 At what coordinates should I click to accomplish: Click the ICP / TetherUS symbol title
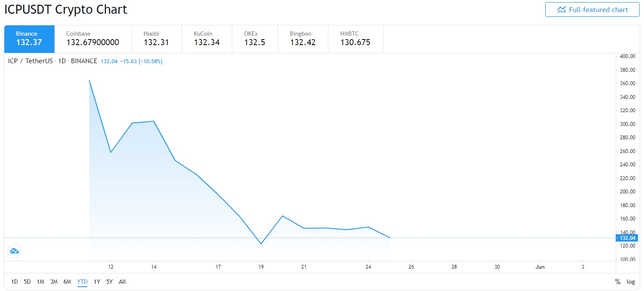pyautogui.click(x=30, y=61)
